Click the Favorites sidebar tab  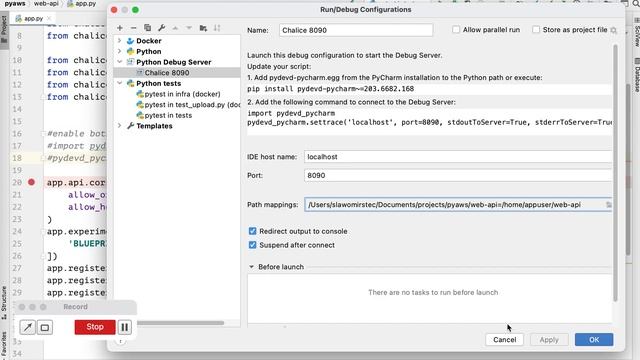click(x=4, y=344)
